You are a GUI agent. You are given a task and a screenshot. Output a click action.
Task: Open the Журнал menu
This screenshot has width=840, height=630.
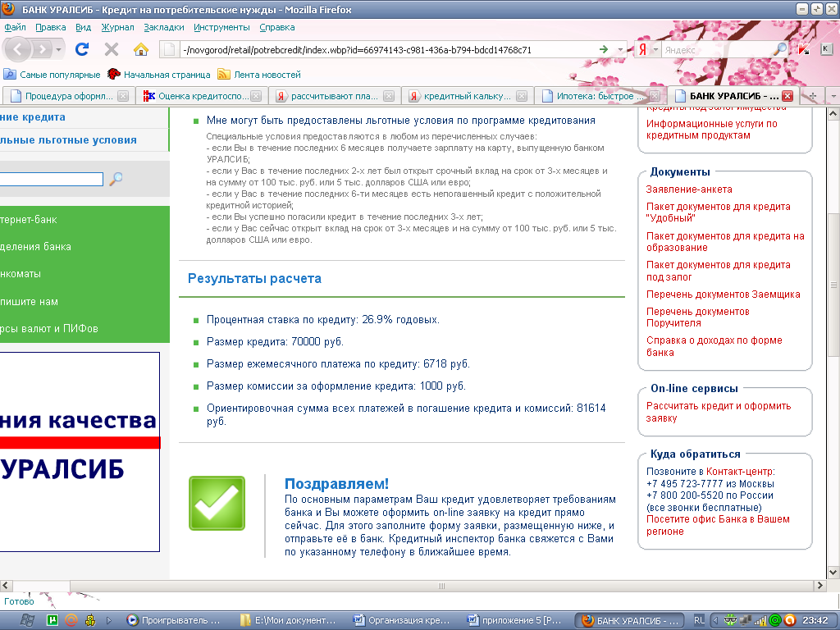click(x=117, y=27)
